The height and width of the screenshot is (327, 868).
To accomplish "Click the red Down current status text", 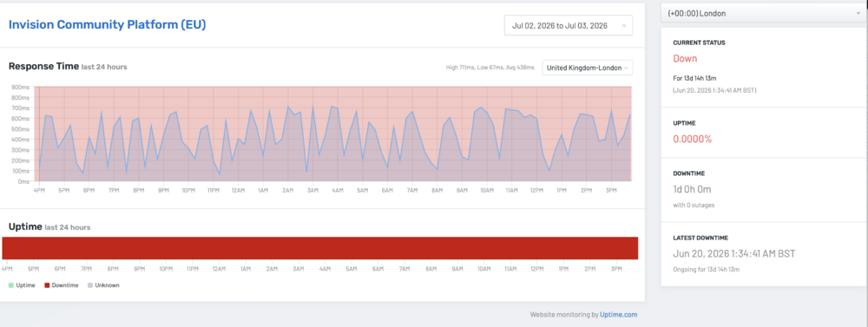I will coord(686,59).
